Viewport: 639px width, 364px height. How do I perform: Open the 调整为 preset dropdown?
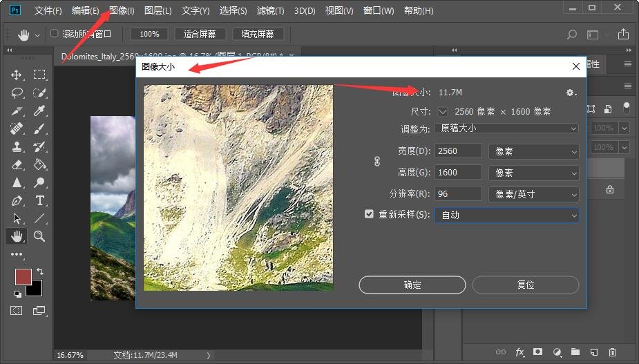click(506, 128)
